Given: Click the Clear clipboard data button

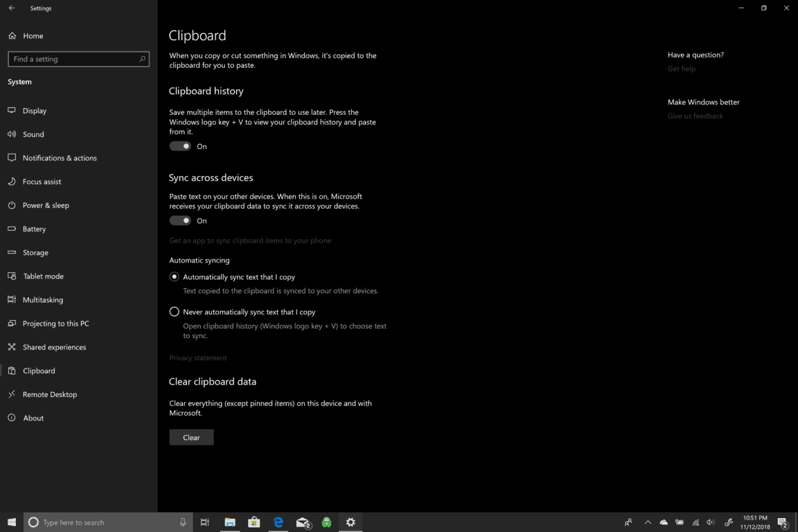Looking at the screenshot, I should 191,438.
